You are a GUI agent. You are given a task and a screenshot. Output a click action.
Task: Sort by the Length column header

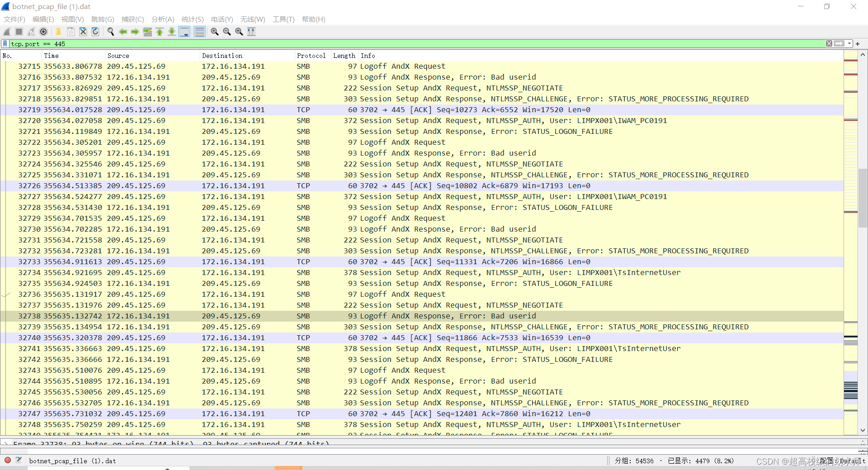pos(344,56)
